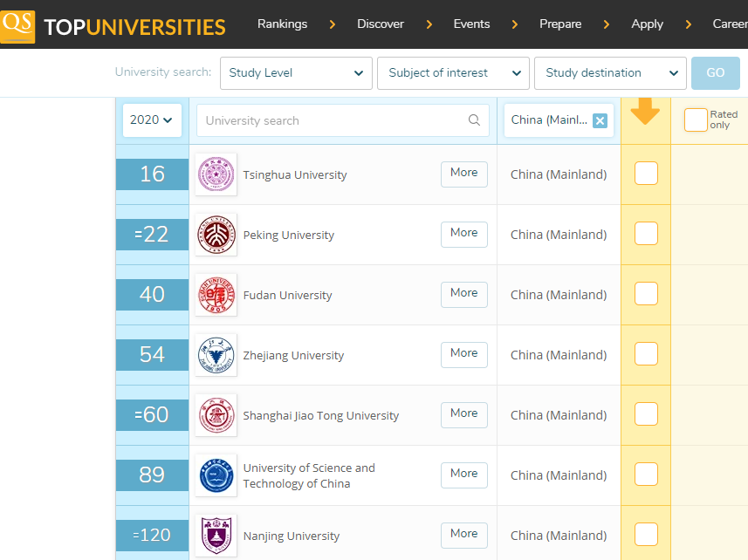Open the Shanghai Jiao Tong University logo

(216, 415)
